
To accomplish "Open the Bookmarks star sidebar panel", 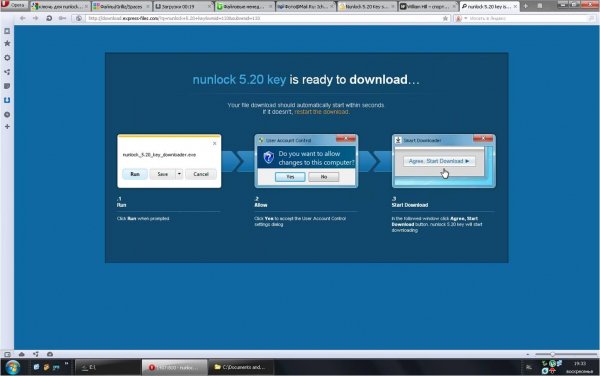I will pos(7,43).
